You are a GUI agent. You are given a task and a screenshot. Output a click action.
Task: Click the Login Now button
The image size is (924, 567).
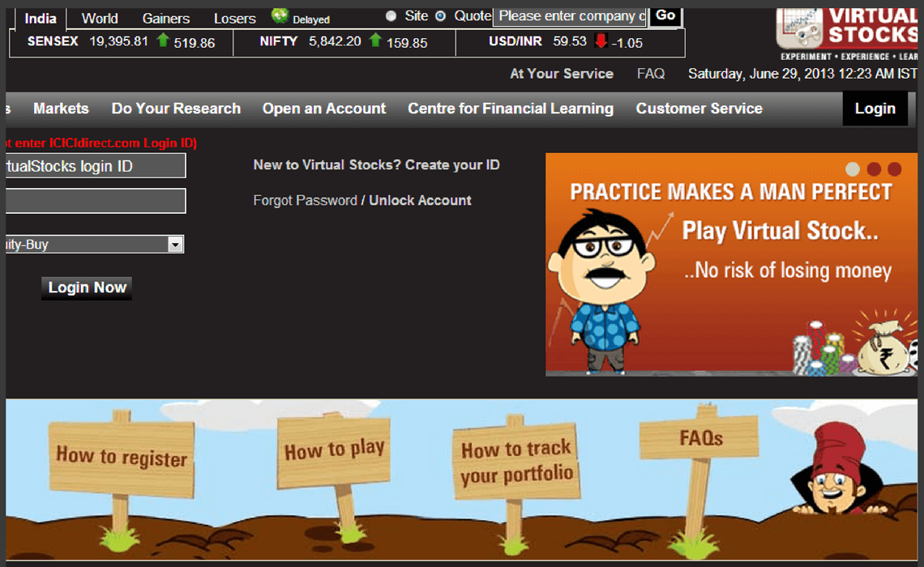pyautogui.click(x=88, y=288)
